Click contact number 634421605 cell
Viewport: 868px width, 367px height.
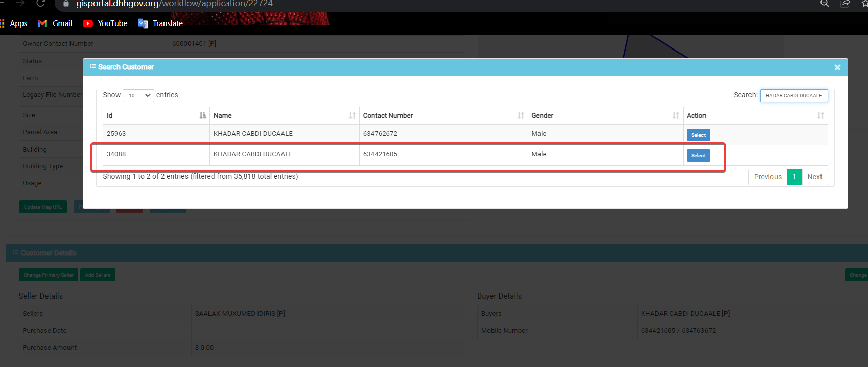(x=443, y=154)
